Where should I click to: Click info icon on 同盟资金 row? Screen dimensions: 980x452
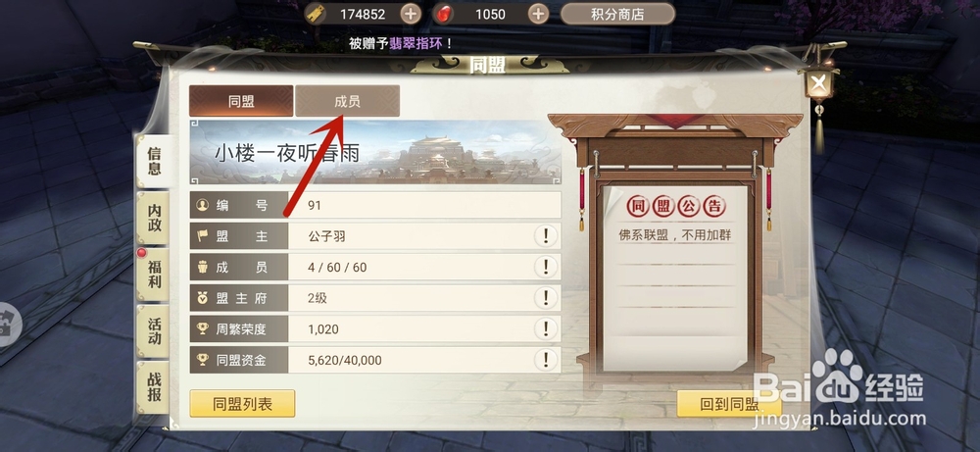[546, 360]
